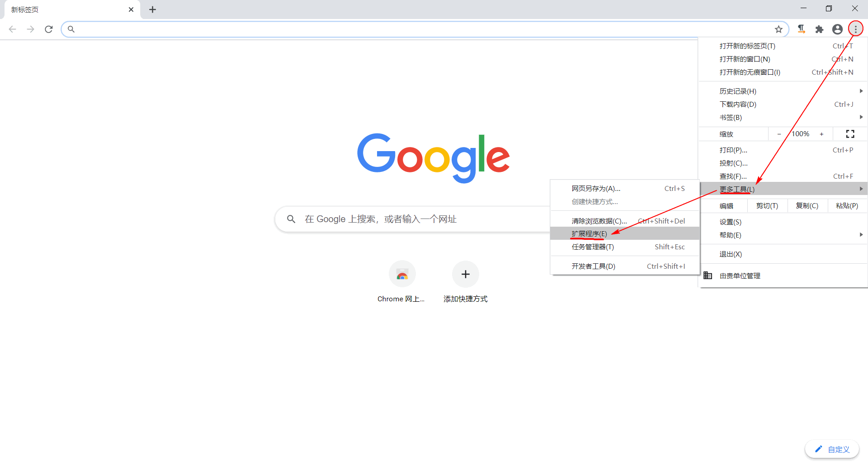Decrease zoom with minus button
868x466 pixels.
[x=779, y=134]
